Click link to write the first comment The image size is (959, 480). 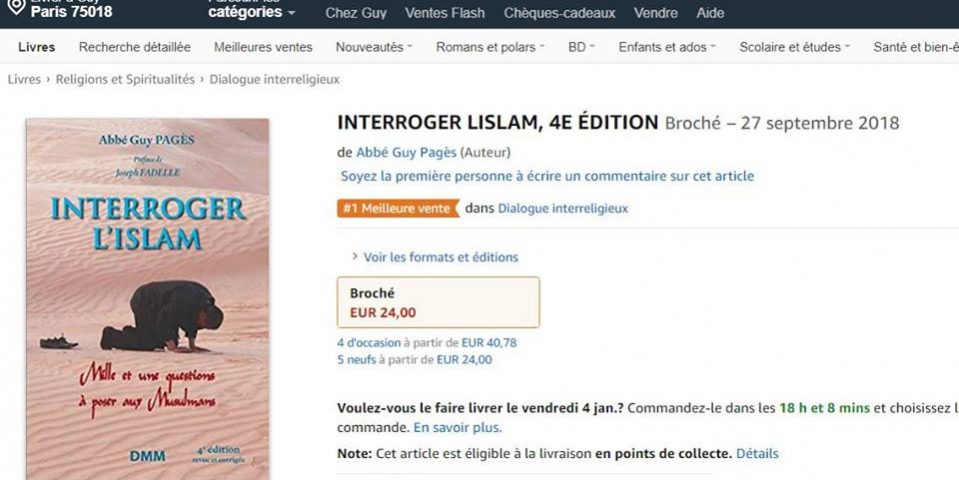point(547,176)
